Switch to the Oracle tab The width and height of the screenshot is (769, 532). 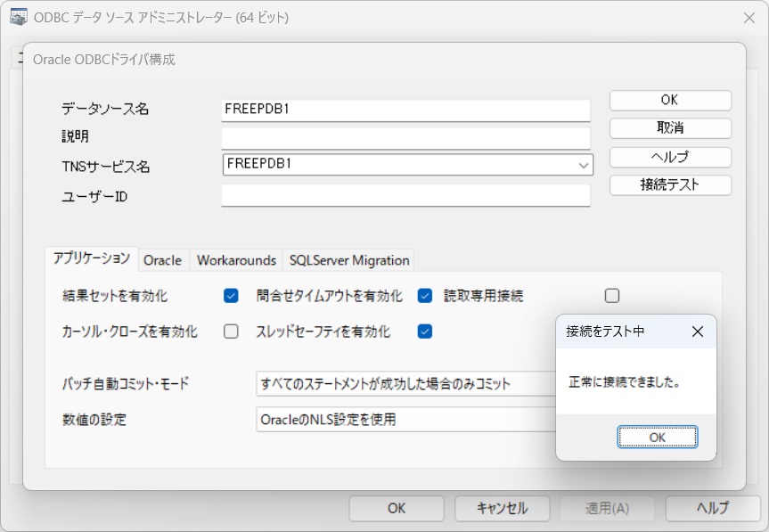click(163, 260)
